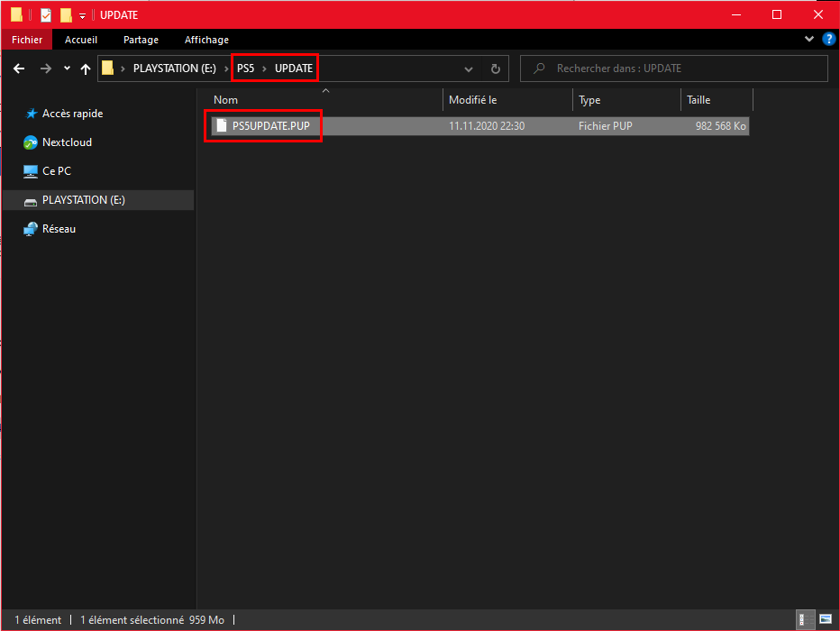The height and width of the screenshot is (631, 840).
Task: Click the folder icon in the address bar
Action: [x=107, y=68]
